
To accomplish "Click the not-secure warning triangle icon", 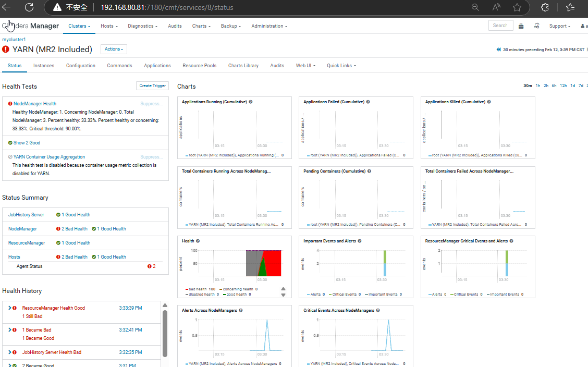I will click(x=57, y=7).
